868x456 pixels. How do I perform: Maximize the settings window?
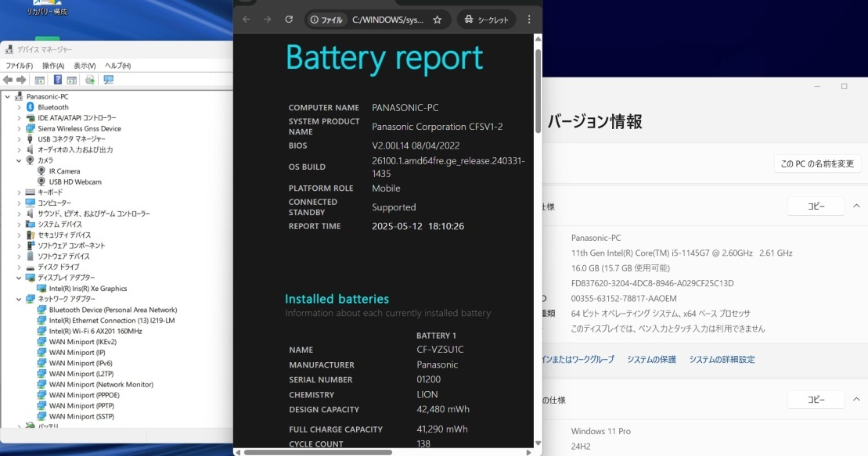click(845, 86)
